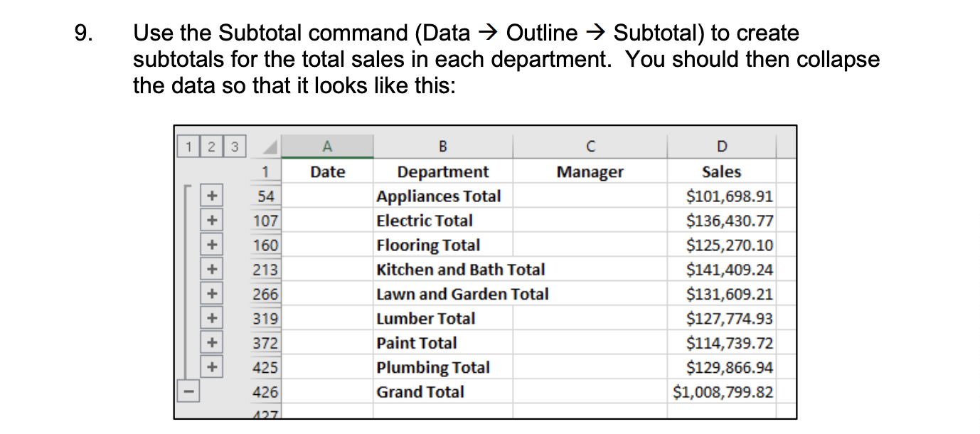Select the Manager column header cell

click(x=589, y=171)
